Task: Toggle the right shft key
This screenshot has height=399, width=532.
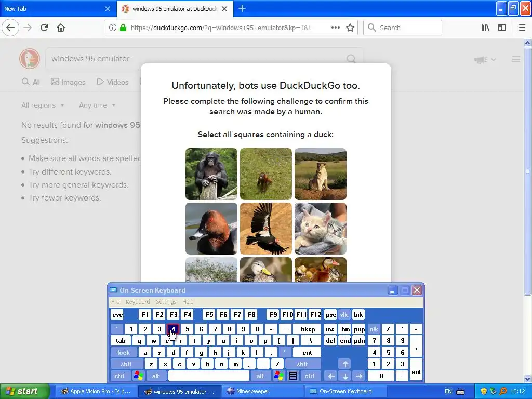Action: tap(302, 364)
